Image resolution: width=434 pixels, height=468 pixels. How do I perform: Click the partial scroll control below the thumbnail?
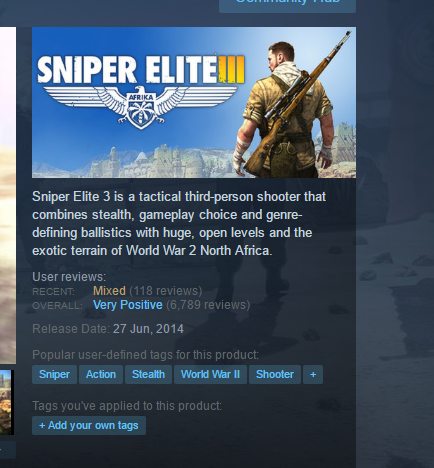pyautogui.click(x=8, y=450)
